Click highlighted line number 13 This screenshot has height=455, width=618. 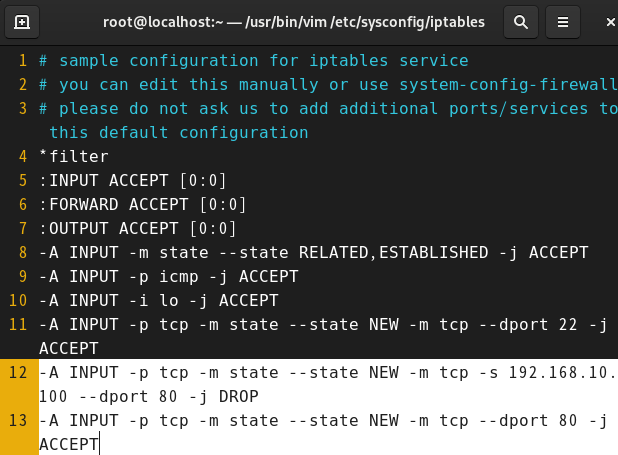(x=18, y=421)
